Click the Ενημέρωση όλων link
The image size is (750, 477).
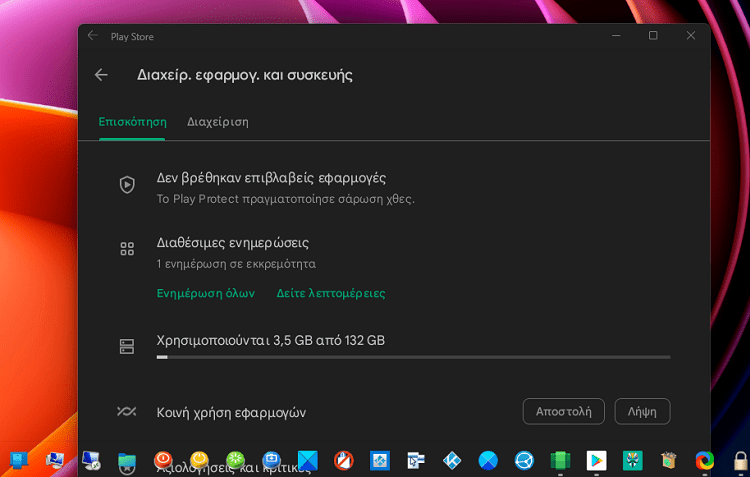(x=206, y=293)
